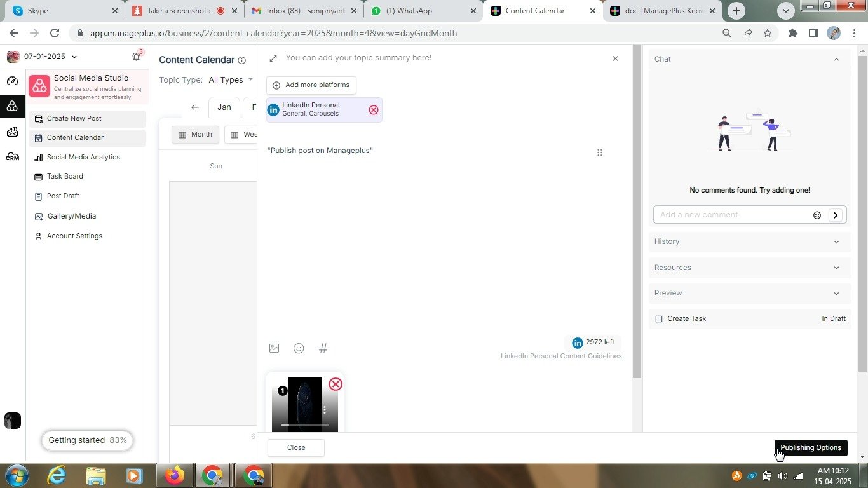
Task: Open the Topic Type All Types dropdown
Action: coord(231,79)
